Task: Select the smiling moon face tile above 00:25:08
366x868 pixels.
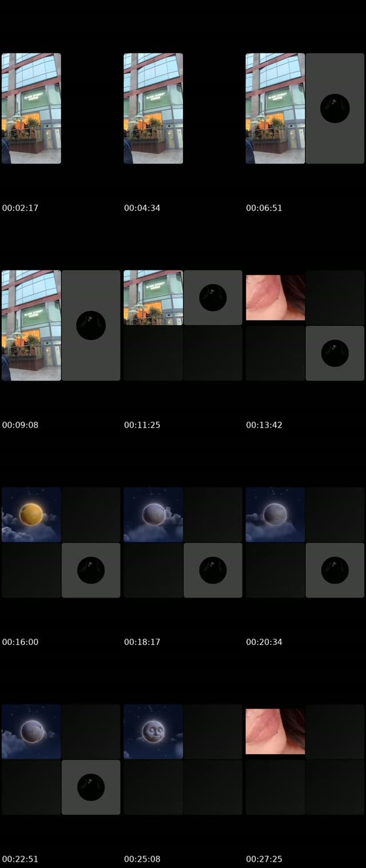Action: (153, 731)
